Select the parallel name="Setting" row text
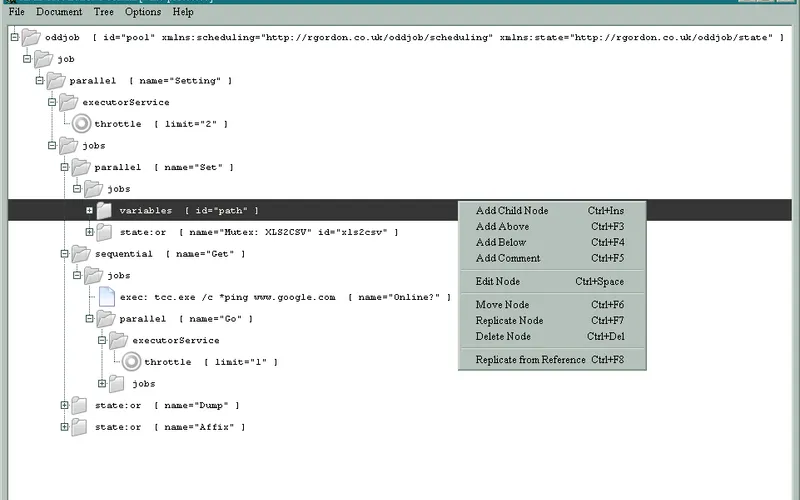The image size is (800, 500). click(x=151, y=81)
